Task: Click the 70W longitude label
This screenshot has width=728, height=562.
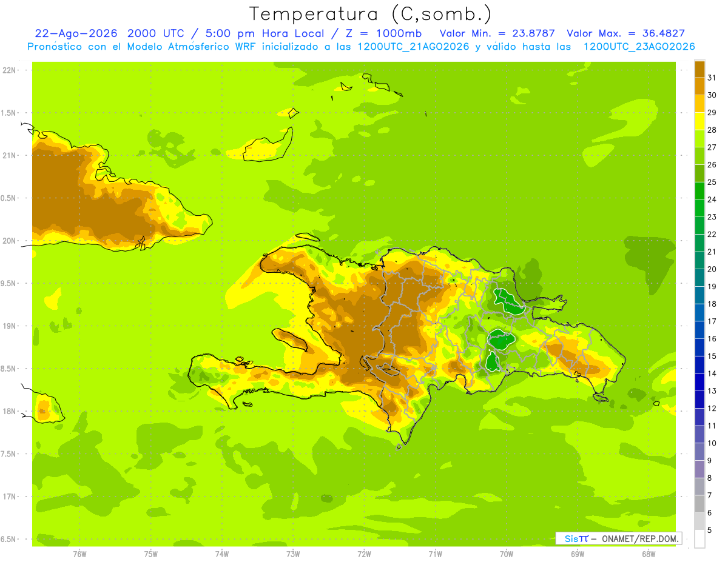Action: pos(507,554)
